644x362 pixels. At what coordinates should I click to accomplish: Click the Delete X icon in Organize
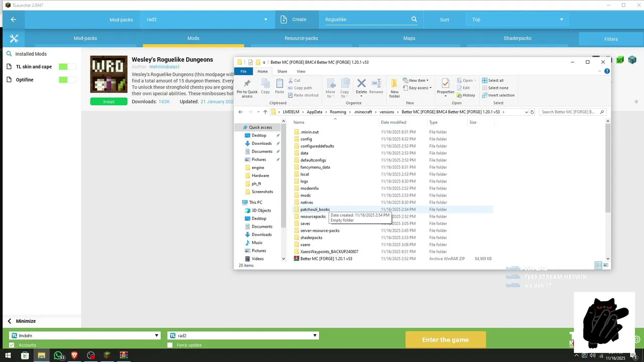(361, 86)
